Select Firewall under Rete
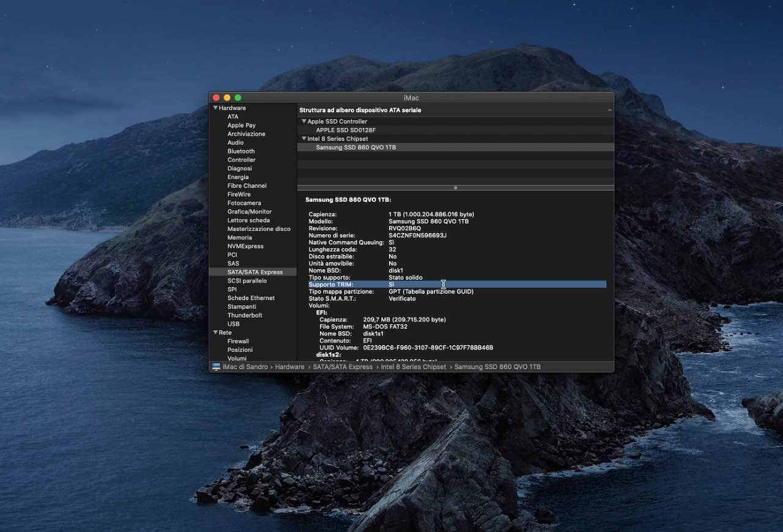The height and width of the screenshot is (532, 783). click(x=238, y=341)
